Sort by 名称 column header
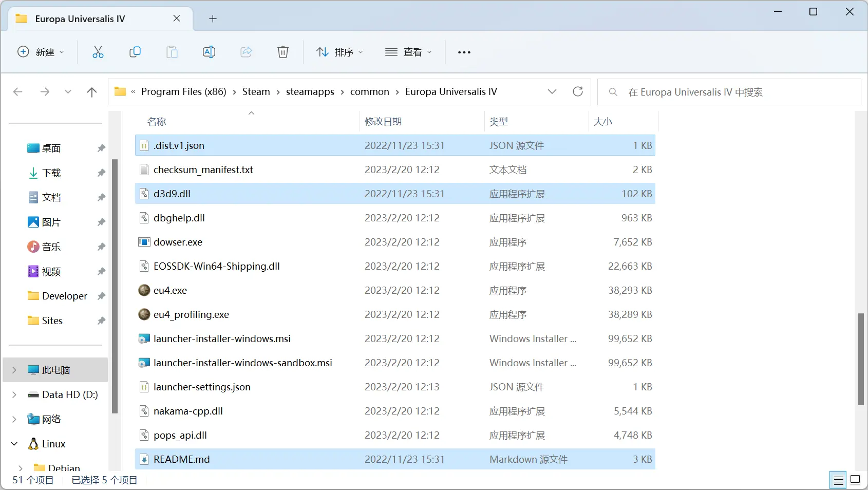Screen dimensions: 868x490 [x=157, y=122]
